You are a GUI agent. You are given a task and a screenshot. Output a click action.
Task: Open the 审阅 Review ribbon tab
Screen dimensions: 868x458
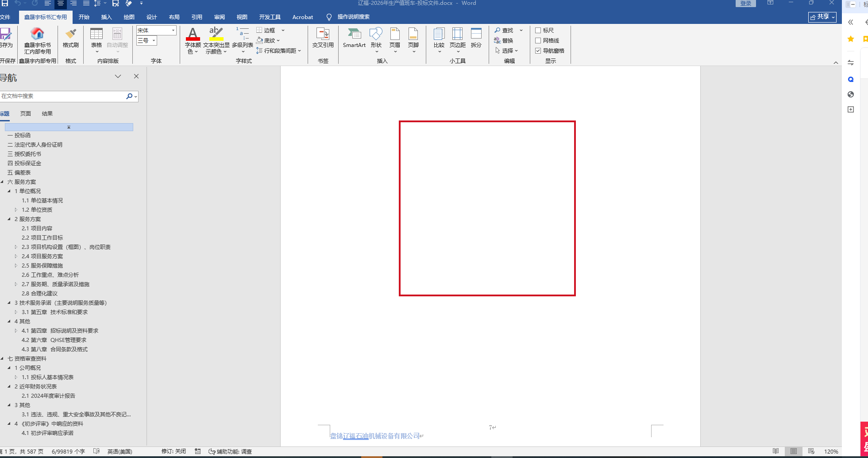tap(220, 17)
